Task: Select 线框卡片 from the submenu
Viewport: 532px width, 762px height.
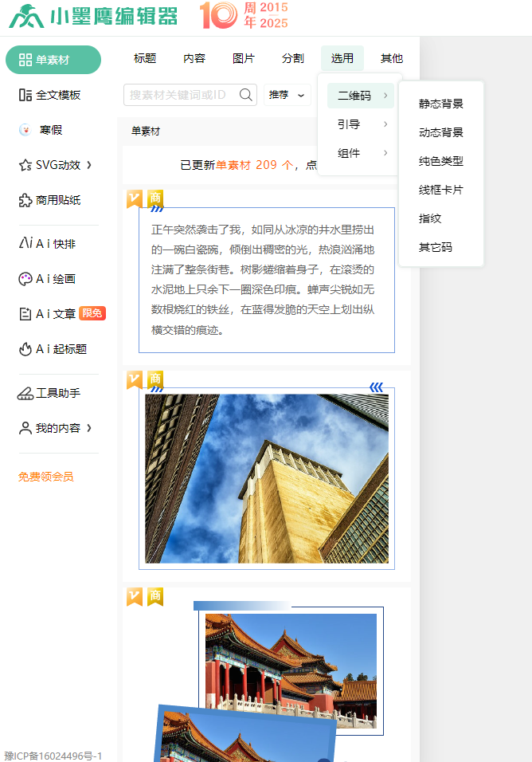Action: click(x=440, y=190)
